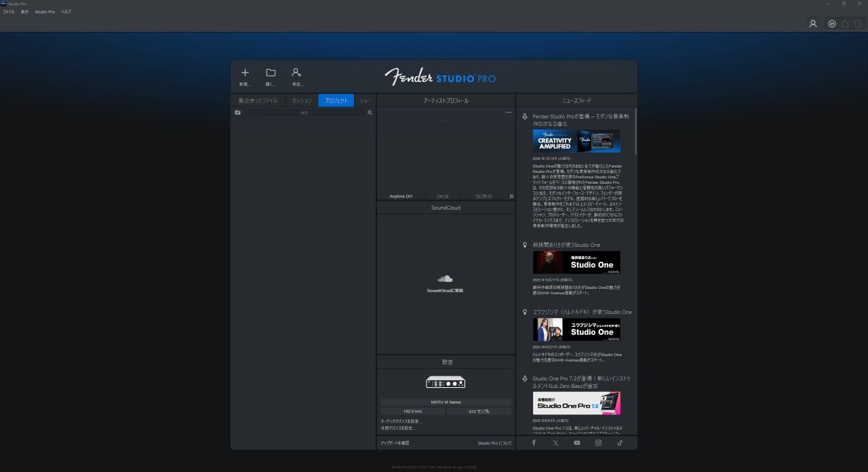The height and width of the screenshot is (472, 868).
Task: Click the New (新規) plus icon
Action: point(245,73)
